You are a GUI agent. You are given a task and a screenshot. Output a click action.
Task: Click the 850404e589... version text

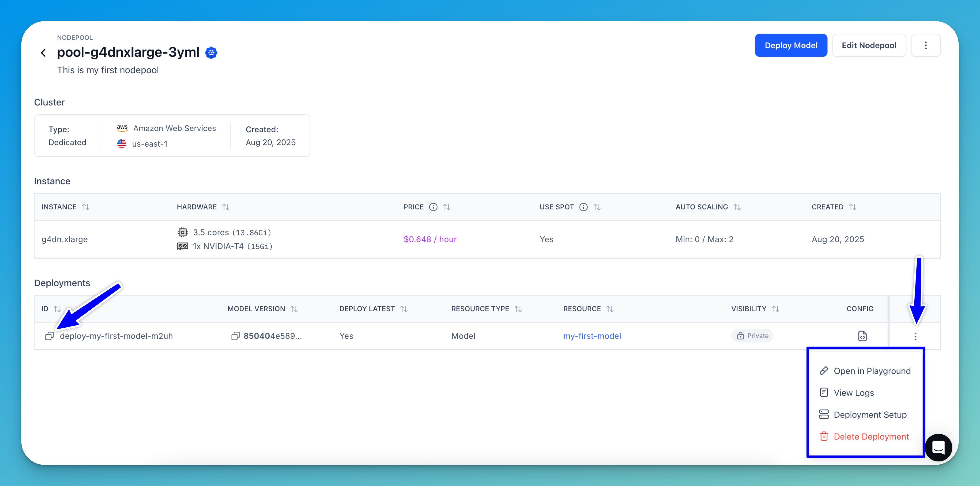pos(273,336)
